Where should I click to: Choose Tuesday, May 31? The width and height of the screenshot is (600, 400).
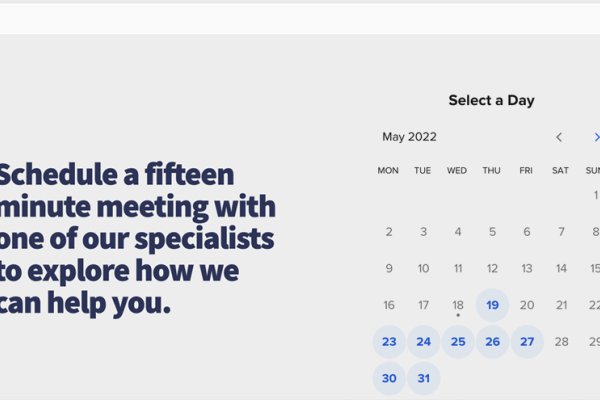[x=423, y=378]
